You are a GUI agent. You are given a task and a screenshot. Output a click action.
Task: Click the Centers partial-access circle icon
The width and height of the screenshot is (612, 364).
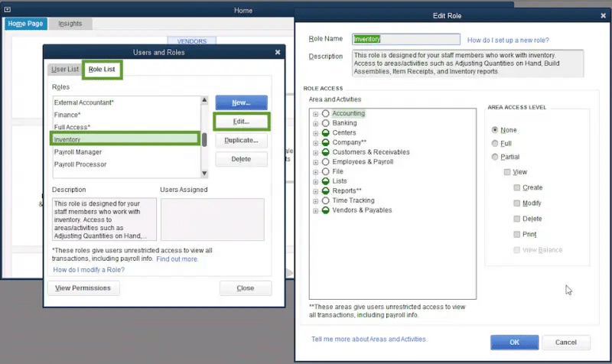[x=326, y=133]
